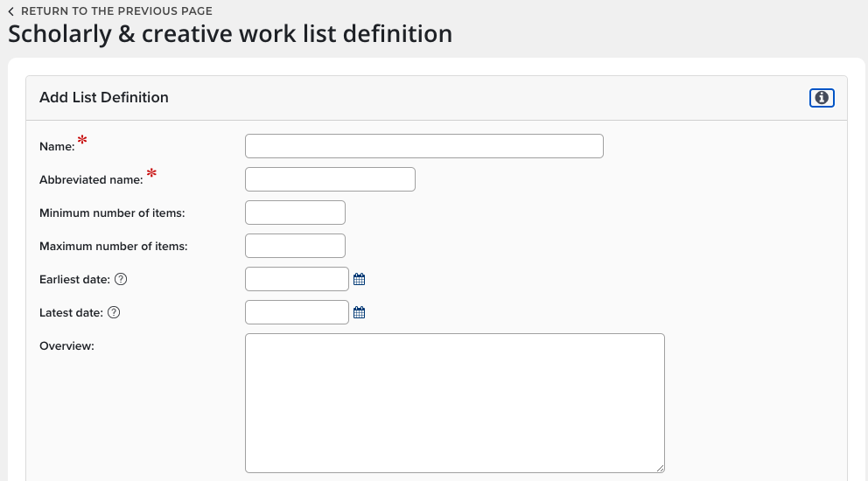868x481 pixels.
Task: Focus the Overview text area
Action: point(454,402)
